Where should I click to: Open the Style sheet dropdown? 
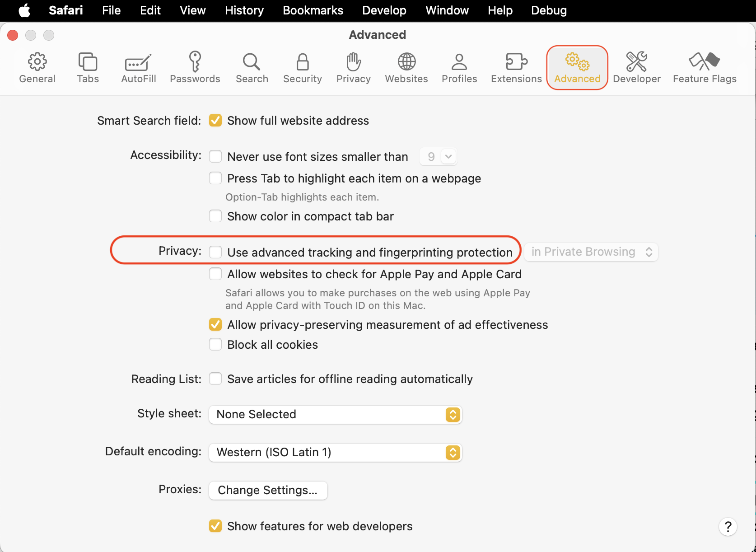[335, 415]
